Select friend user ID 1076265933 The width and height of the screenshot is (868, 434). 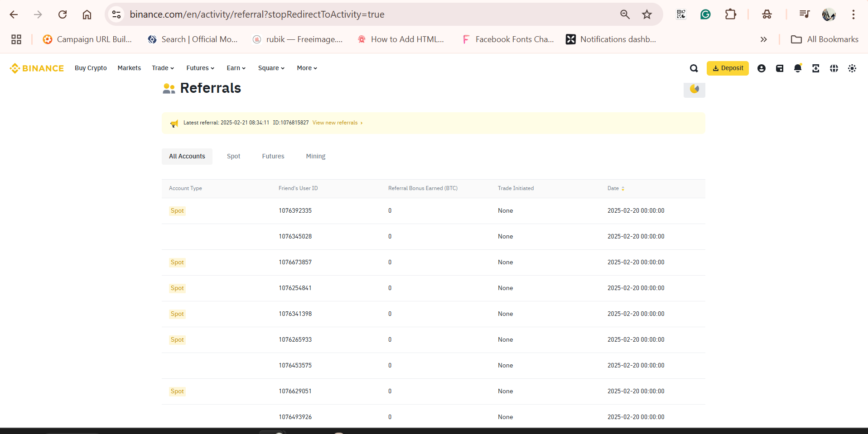coord(295,340)
